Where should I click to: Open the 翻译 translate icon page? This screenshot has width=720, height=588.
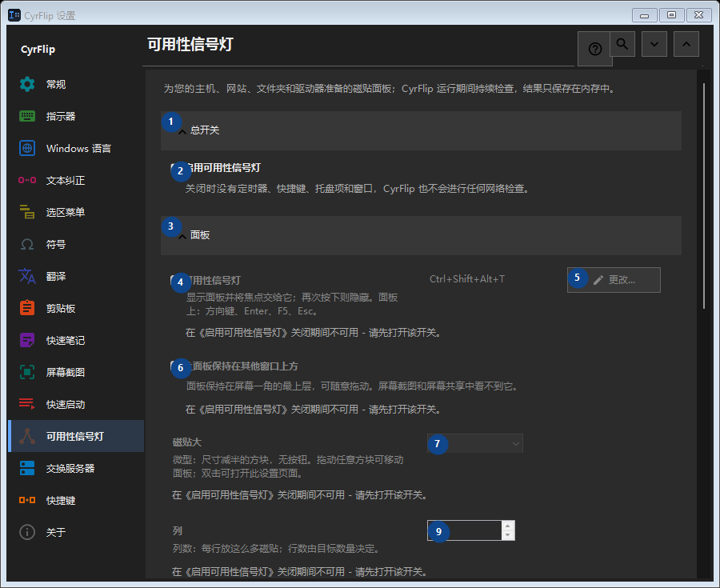(27, 276)
